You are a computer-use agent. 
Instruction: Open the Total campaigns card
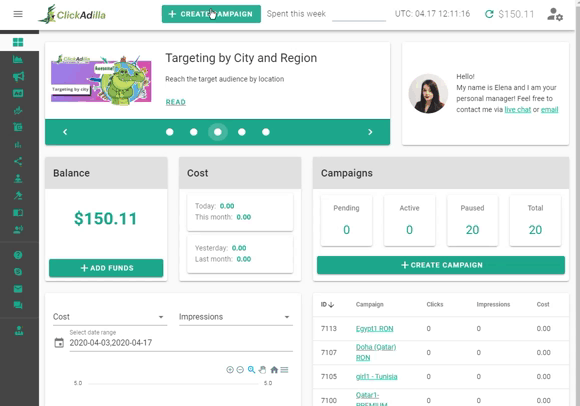(x=535, y=220)
